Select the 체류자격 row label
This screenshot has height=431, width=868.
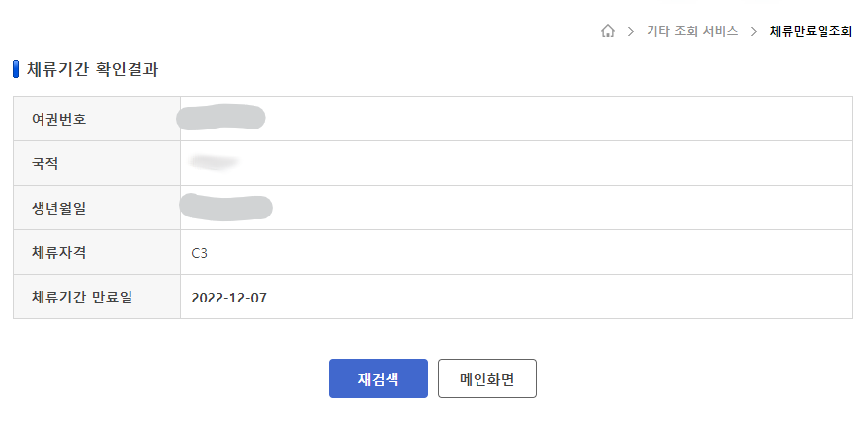pos(59,252)
